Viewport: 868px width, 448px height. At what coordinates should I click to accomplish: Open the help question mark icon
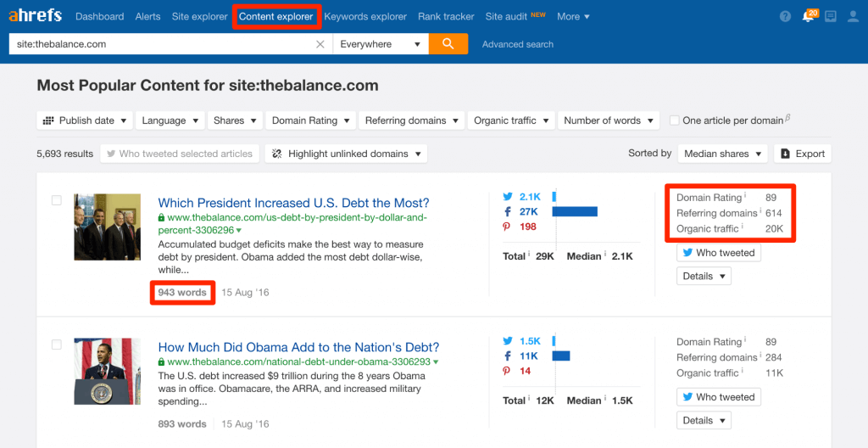click(x=785, y=17)
